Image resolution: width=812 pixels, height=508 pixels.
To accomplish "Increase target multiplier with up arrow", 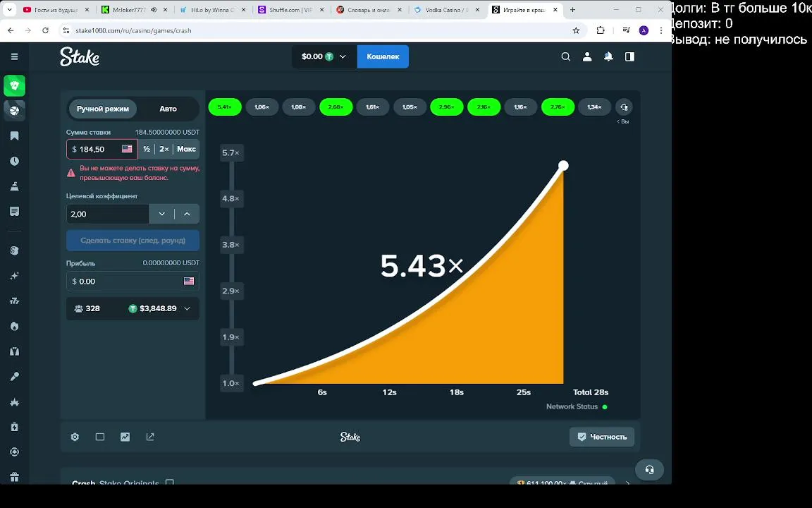I will [x=187, y=214].
